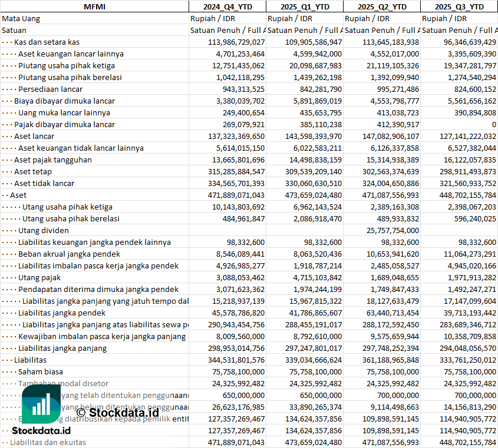Click value 294,048,056,570
This screenshot has height=448, width=498.
468,348
